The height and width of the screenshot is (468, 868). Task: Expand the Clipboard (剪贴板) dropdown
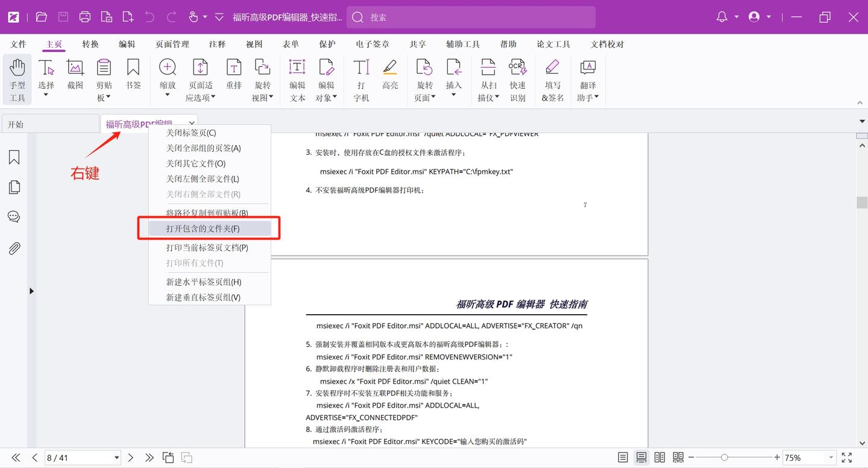tap(110, 98)
